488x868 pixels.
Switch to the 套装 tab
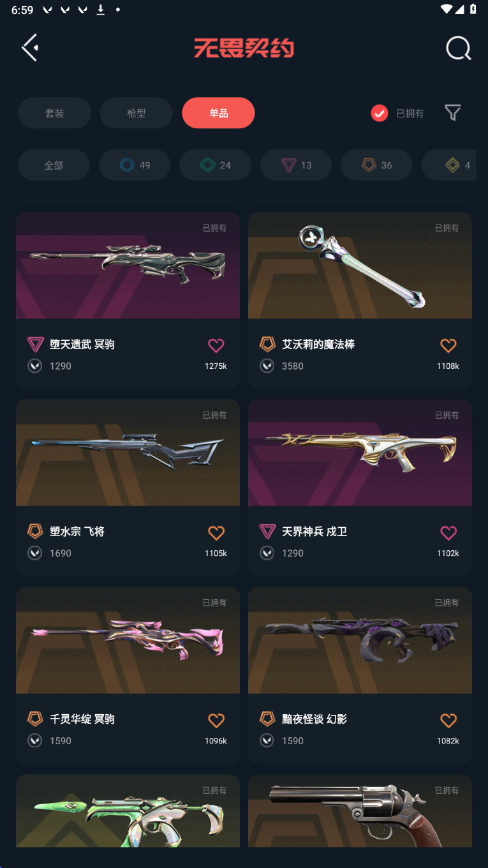point(54,113)
